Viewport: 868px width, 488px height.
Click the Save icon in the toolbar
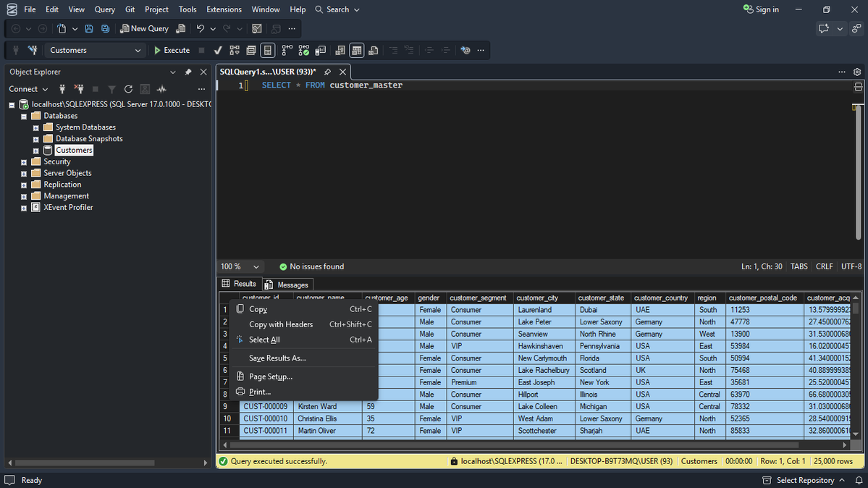(88, 29)
